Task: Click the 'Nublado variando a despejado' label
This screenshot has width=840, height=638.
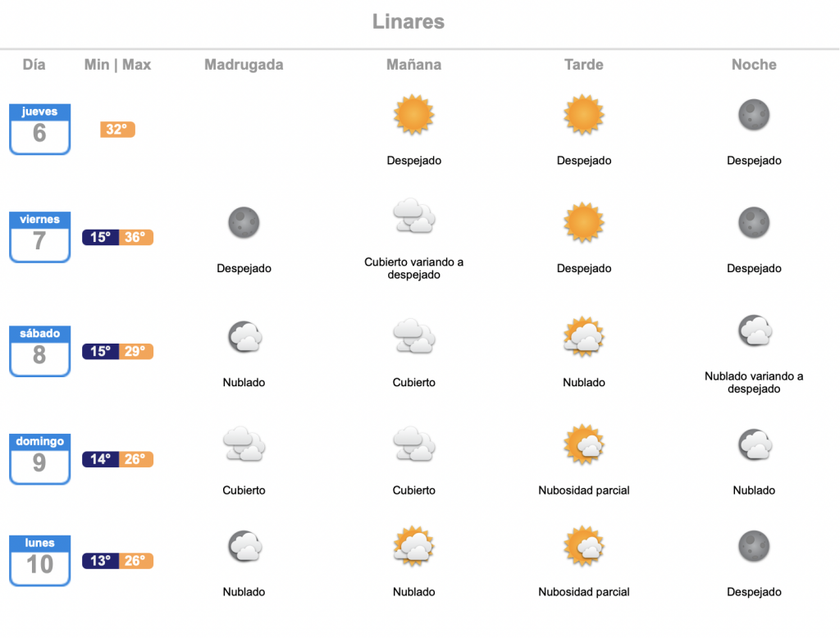Action: [x=754, y=382]
